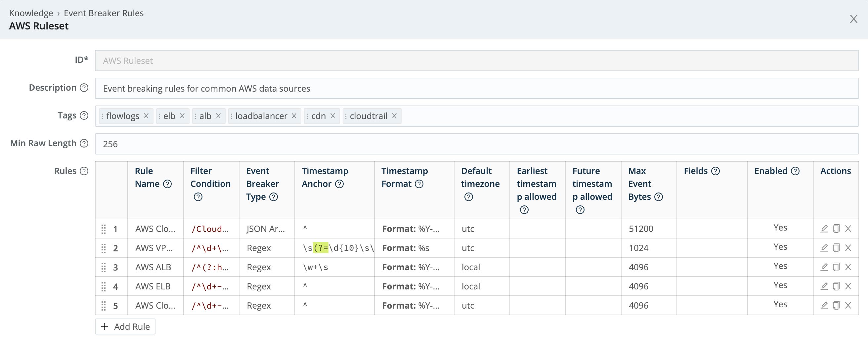Show help for Earliest timestamp allowed

(524, 210)
